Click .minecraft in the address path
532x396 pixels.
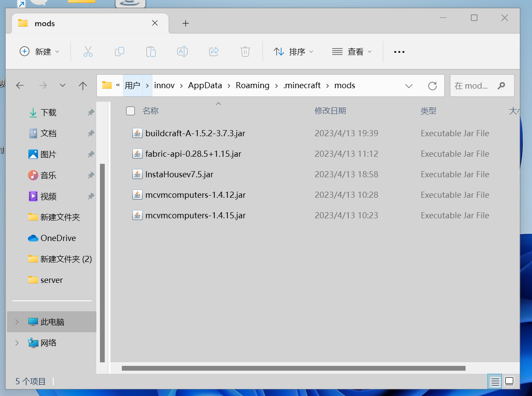(302, 86)
